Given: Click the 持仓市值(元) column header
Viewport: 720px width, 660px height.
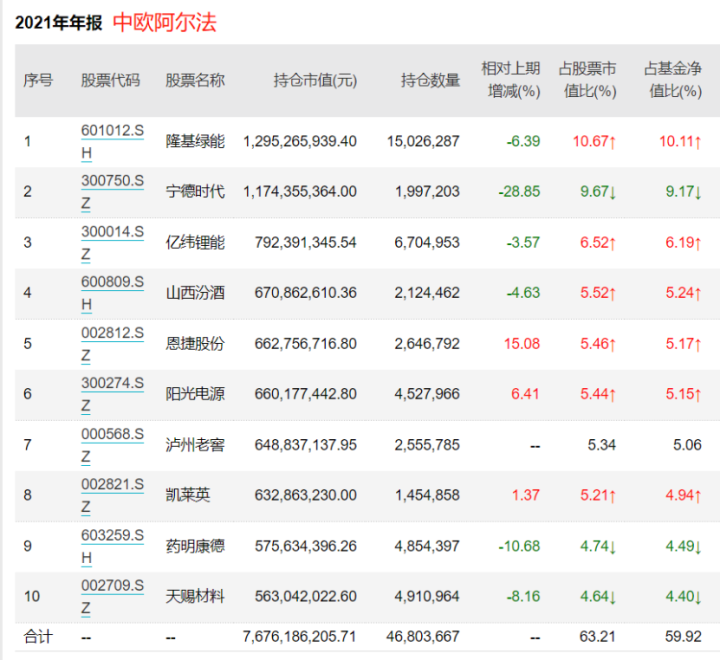Looking at the screenshot, I should [315, 80].
